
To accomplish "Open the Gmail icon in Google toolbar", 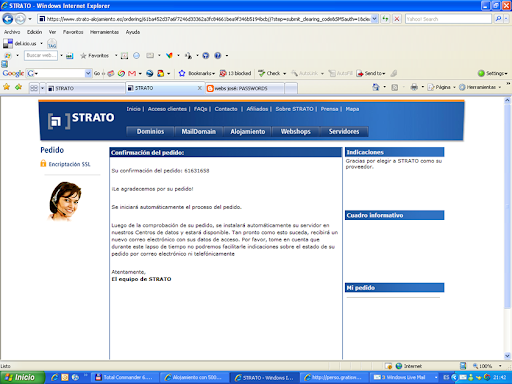I will 132,73.
